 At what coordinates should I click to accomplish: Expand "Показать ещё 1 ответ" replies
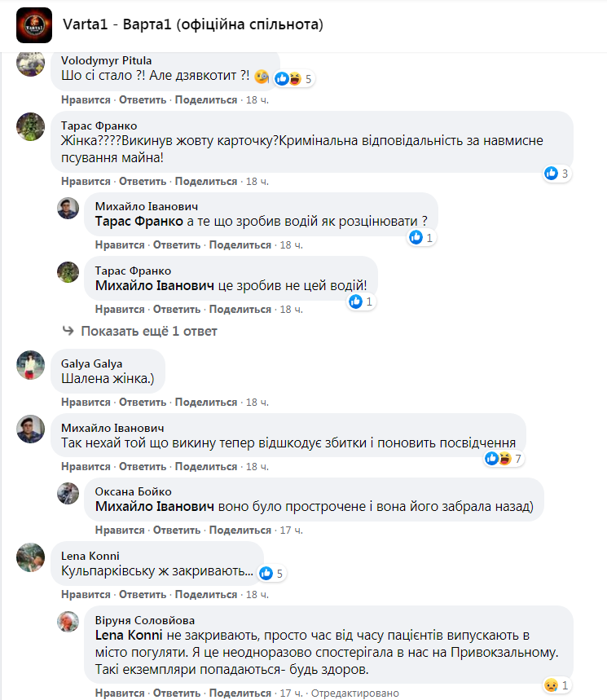pyautogui.click(x=147, y=331)
